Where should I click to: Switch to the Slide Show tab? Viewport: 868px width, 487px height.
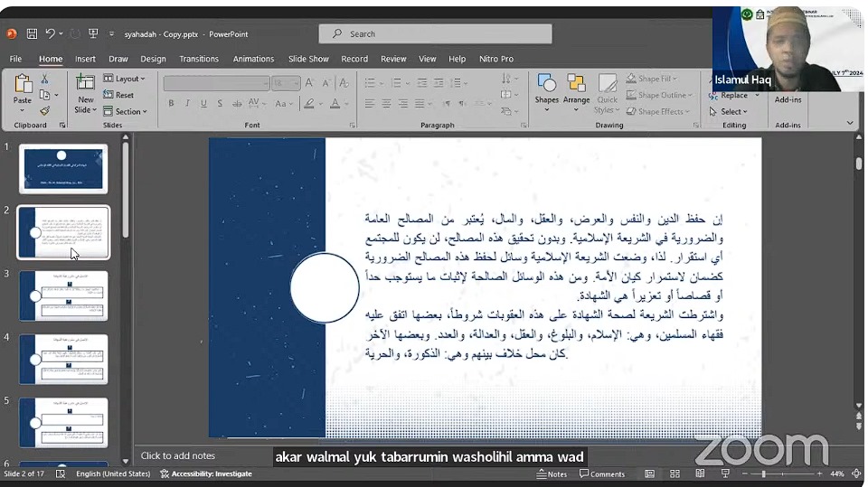(308, 59)
